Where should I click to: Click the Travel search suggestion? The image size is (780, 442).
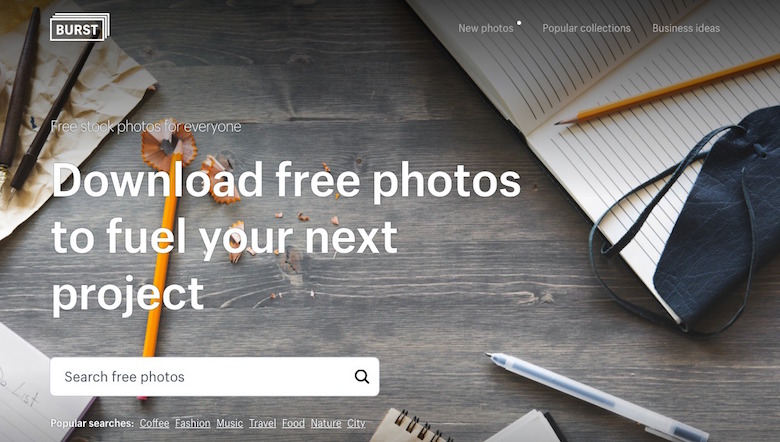pos(262,423)
